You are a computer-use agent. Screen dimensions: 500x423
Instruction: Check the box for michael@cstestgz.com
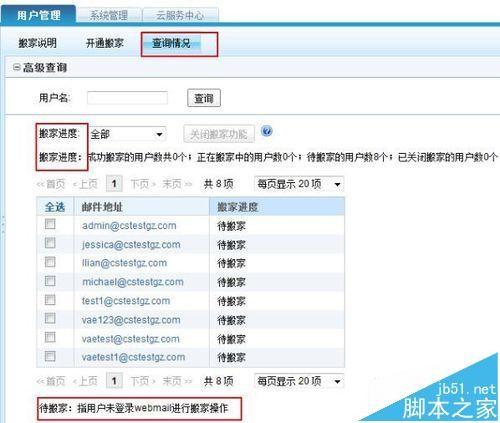click(50, 281)
